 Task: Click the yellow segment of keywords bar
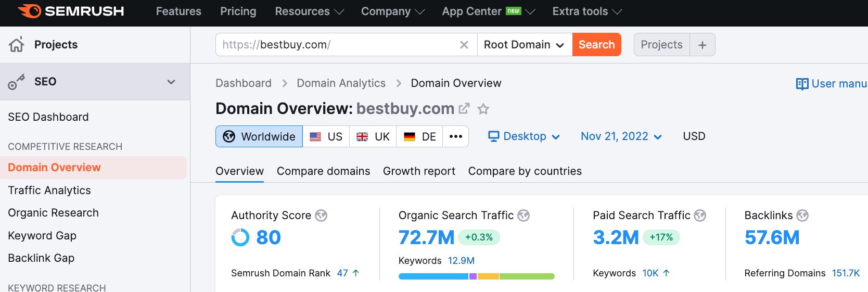pyautogui.click(x=488, y=276)
